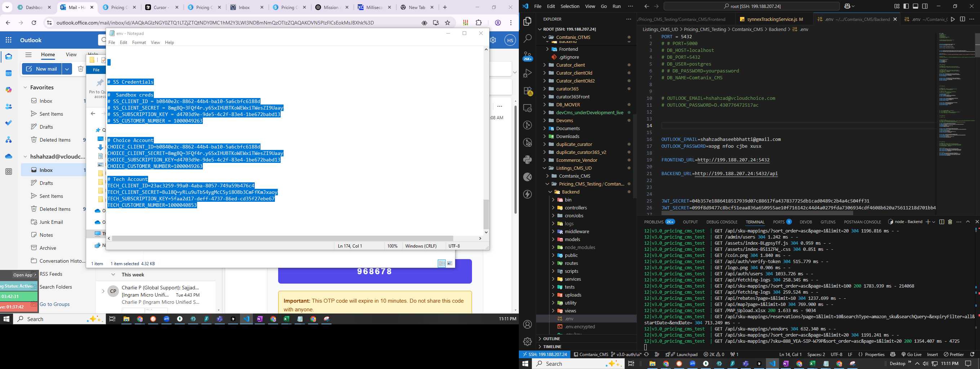Viewport: 980px width, 369px height.
Task: Open new terminal launch profile dropdown
Action: 934,222
